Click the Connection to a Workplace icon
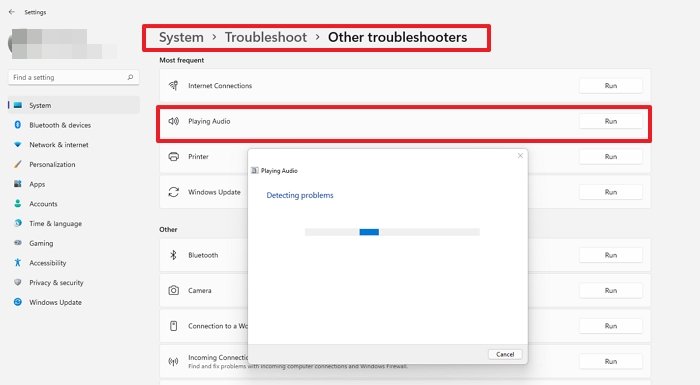Image resolution: width=700 pixels, height=385 pixels. (173, 326)
